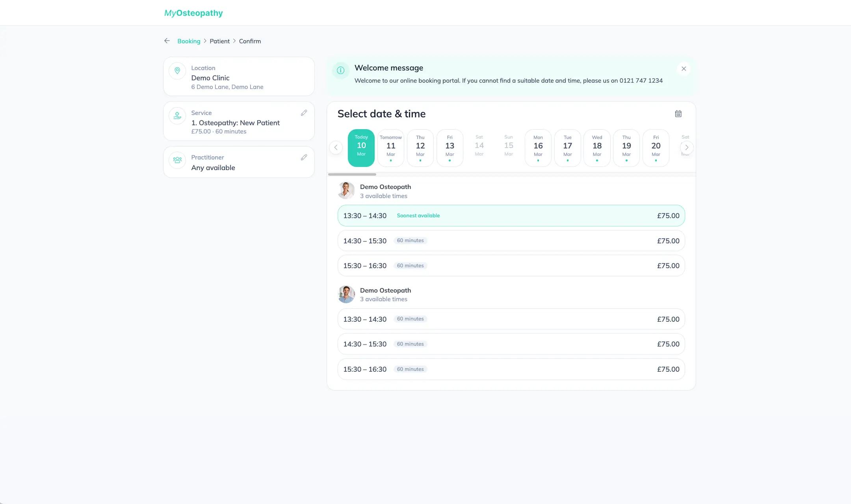Select Tomorrow 11 Mar as booking date
This screenshot has width=851, height=504.
[x=390, y=147]
